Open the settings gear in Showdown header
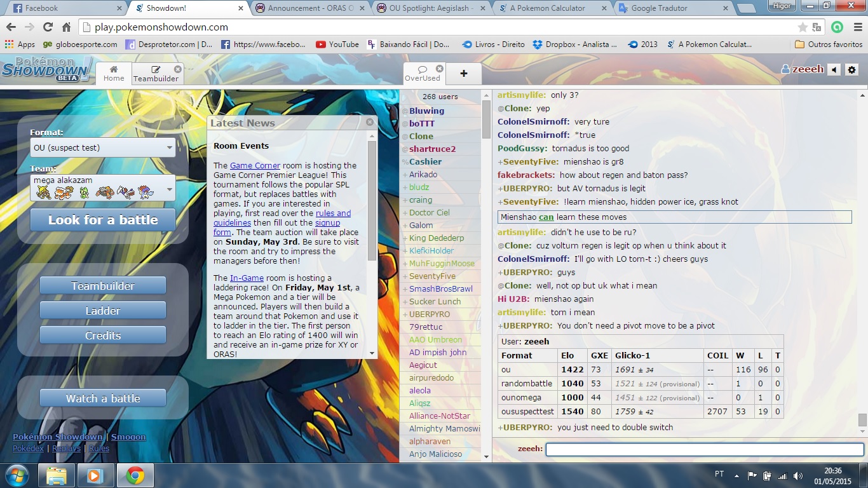 coord(852,70)
